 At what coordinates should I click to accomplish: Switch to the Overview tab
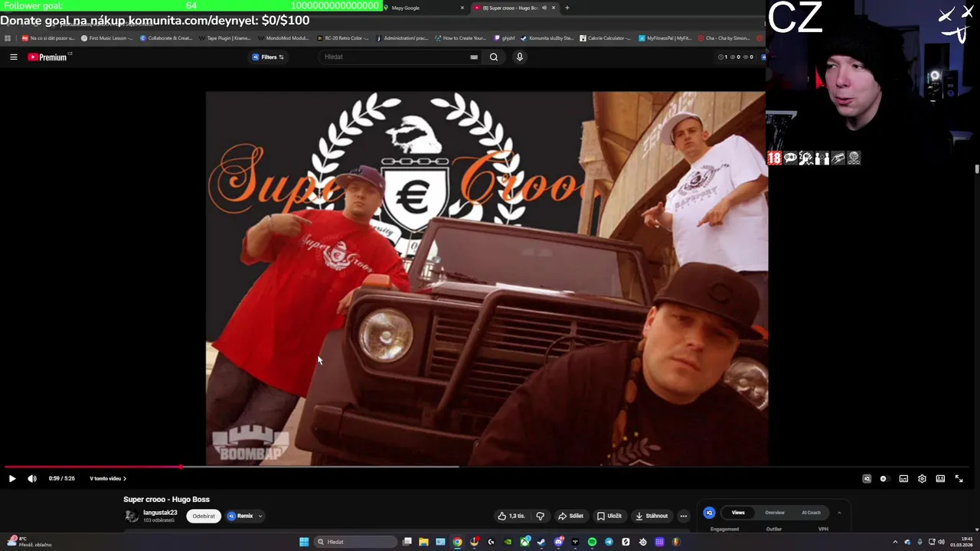click(x=775, y=513)
